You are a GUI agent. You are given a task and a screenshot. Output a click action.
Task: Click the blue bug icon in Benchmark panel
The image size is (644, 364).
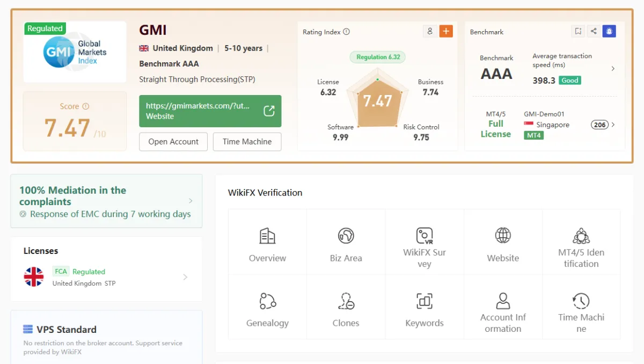609,31
